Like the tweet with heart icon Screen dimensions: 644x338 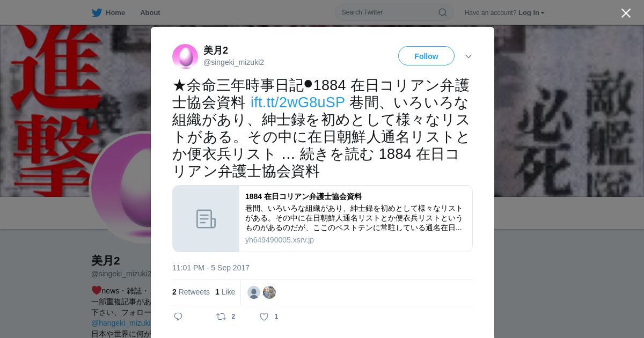pos(264,317)
